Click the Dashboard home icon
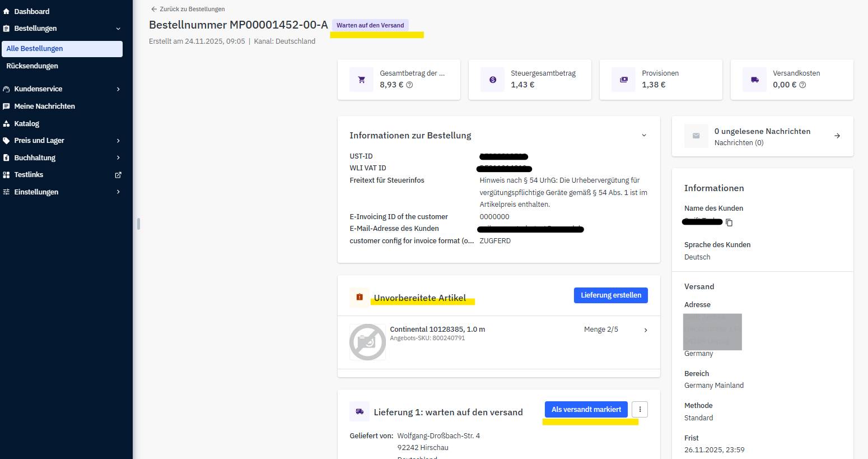868x459 pixels. tap(7, 11)
